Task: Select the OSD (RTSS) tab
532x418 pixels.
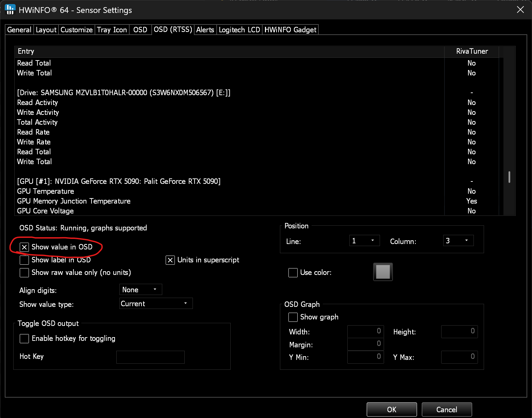Action: [x=173, y=30]
